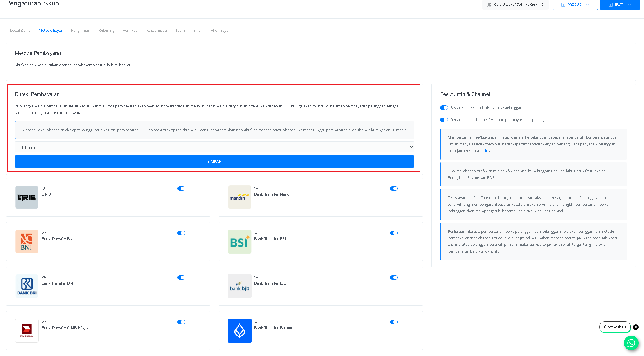Toggle Bebankan fee admin (Mayar) ke pelanggan
The height and width of the screenshot is (356, 644).
444,108
